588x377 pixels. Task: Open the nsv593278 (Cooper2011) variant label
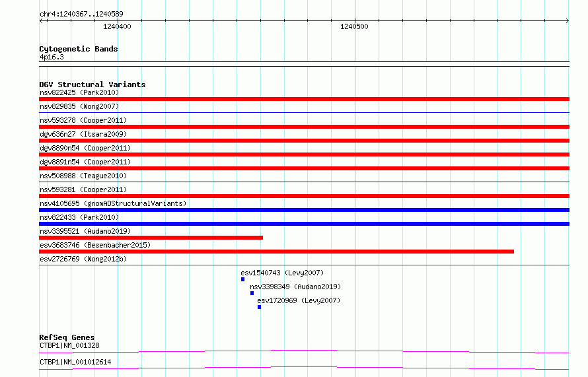coord(83,120)
